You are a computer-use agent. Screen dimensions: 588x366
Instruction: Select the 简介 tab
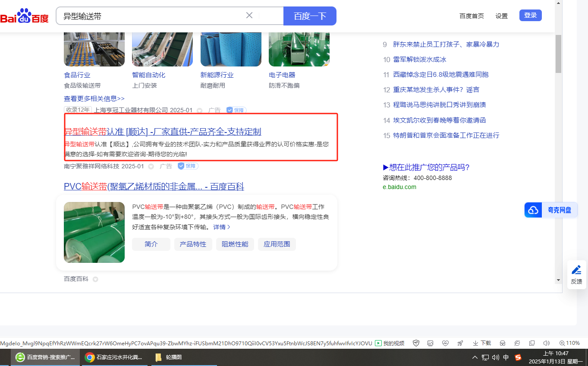[151, 244]
